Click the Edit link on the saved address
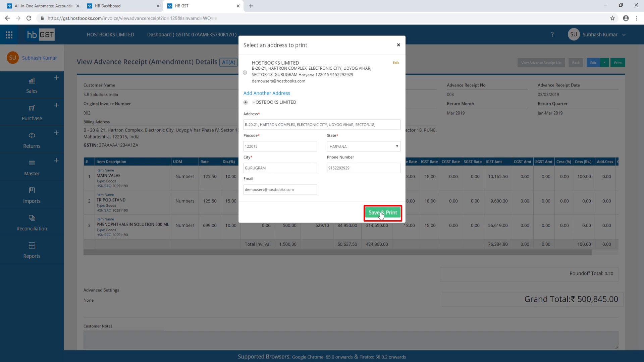 tap(396, 63)
